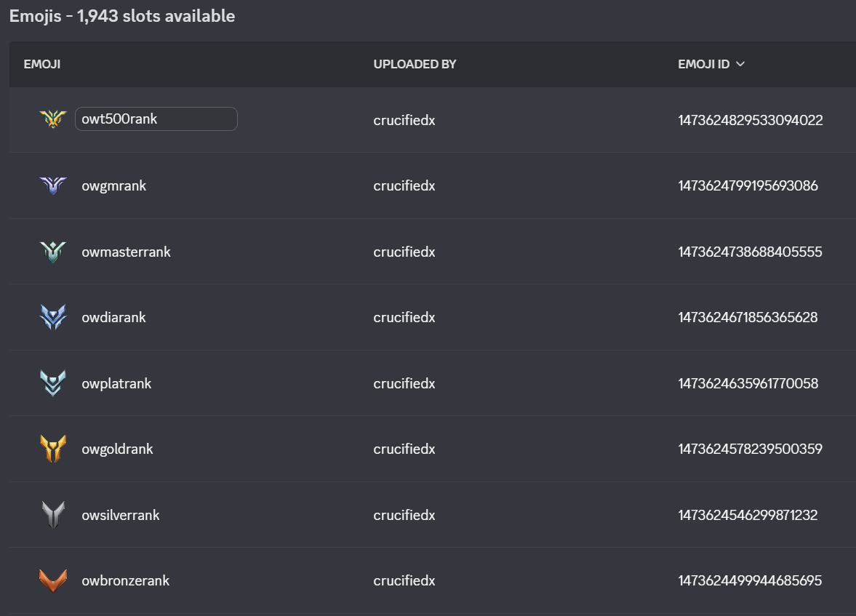Select the owplatrank emoji name
This screenshot has height=616, width=856.
coord(116,383)
